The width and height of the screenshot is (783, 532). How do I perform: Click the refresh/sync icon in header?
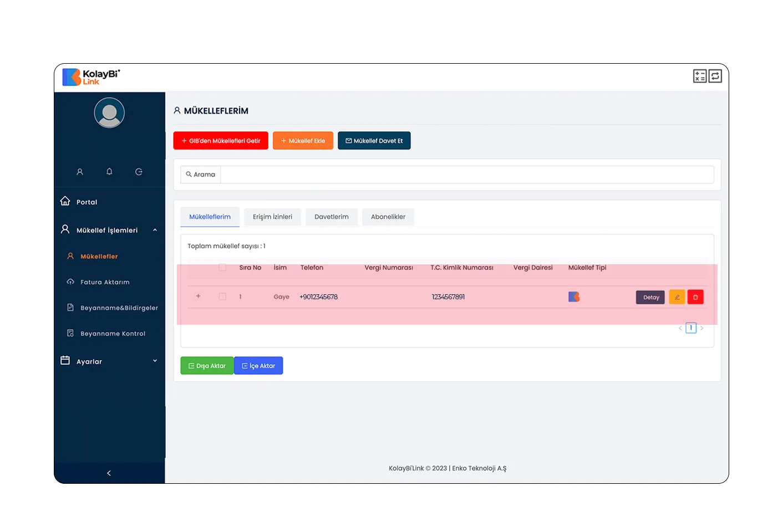point(715,76)
